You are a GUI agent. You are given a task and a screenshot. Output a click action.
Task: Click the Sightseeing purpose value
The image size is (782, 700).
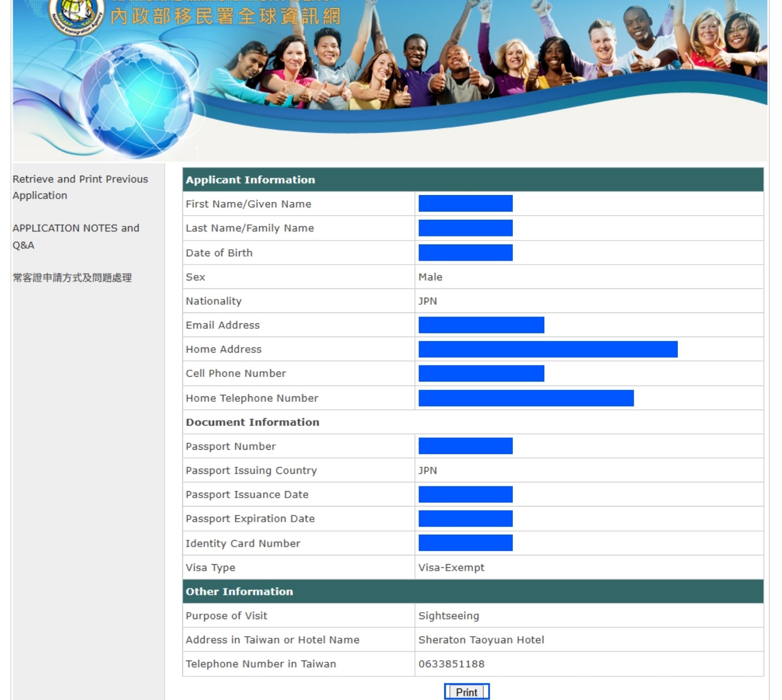pos(449,616)
